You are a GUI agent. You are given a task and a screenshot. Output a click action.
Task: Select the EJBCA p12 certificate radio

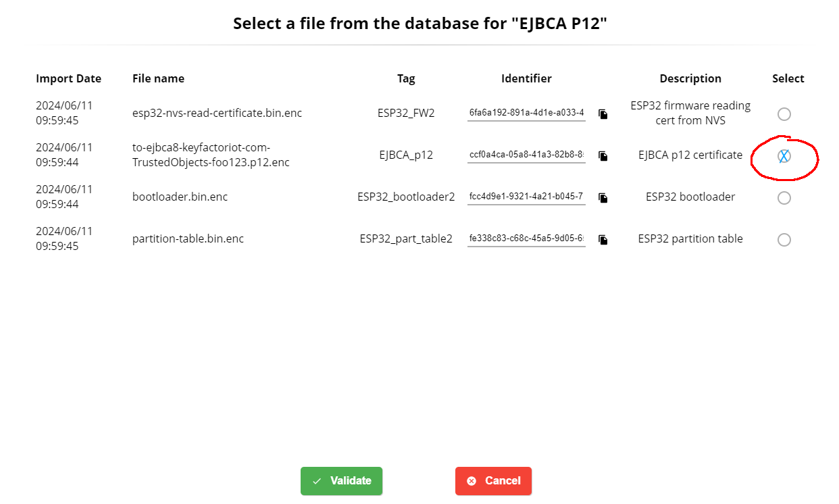click(784, 156)
